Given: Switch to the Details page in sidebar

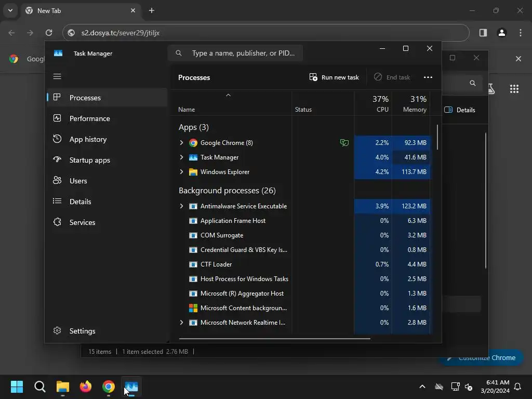Looking at the screenshot, I should [107, 202].
